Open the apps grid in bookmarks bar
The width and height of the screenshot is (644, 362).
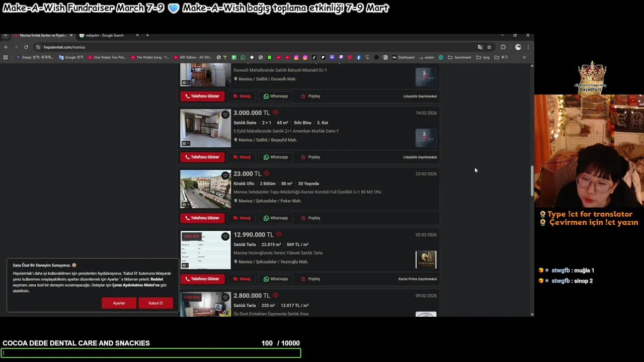[x=6, y=57]
